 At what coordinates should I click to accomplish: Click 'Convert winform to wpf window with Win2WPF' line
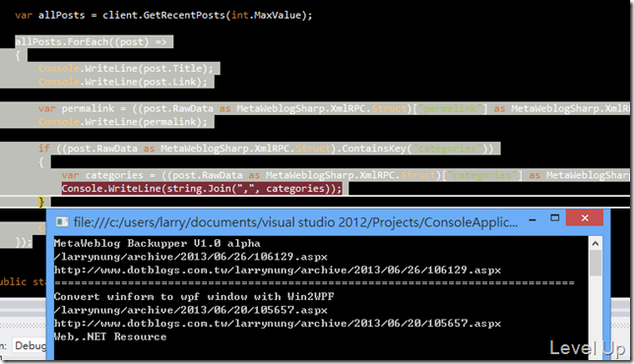(x=194, y=297)
